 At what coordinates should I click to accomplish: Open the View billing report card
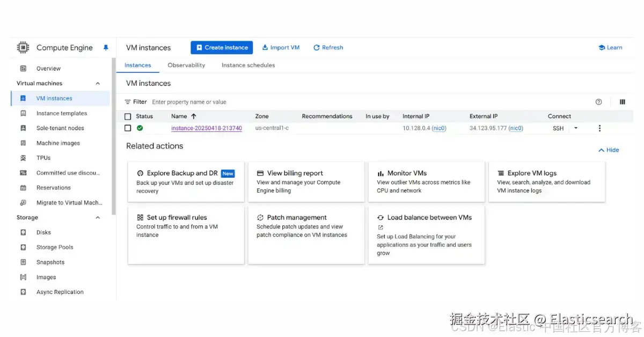[306, 182]
